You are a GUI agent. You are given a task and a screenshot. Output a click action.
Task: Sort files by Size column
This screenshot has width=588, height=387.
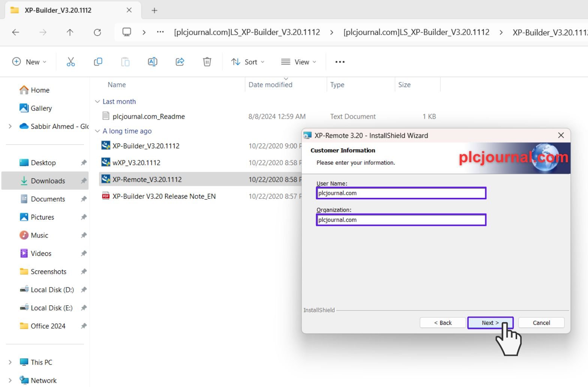pyautogui.click(x=404, y=85)
